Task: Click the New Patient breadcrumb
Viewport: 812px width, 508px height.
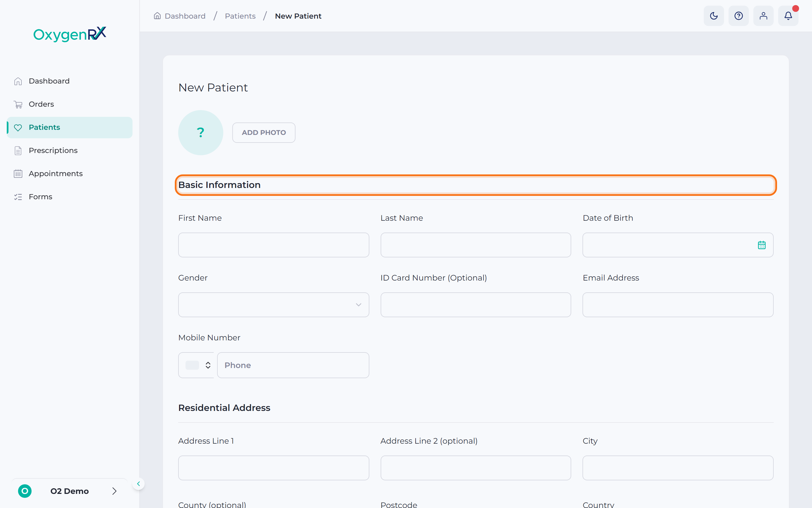Action: tap(298, 16)
